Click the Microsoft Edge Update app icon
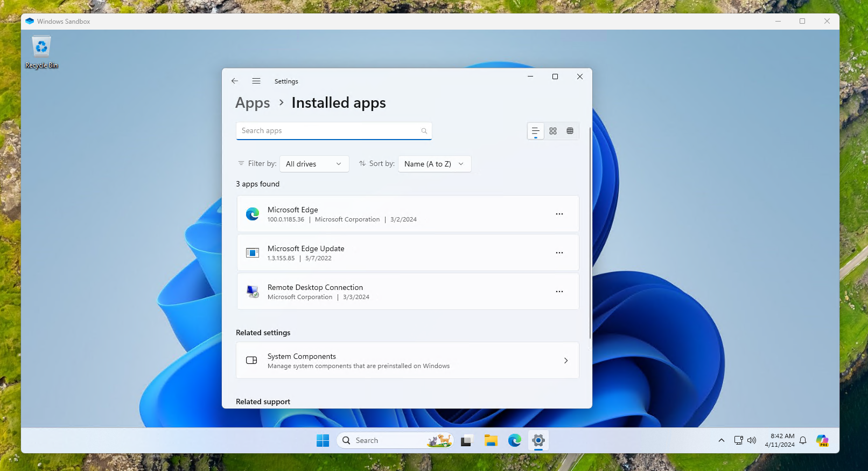Viewport: 868px width, 471px height. tap(253, 253)
